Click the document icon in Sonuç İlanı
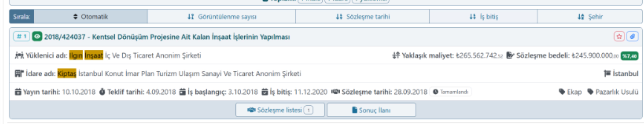The width and height of the screenshot is (644, 124). pyautogui.click(x=355, y=110)
